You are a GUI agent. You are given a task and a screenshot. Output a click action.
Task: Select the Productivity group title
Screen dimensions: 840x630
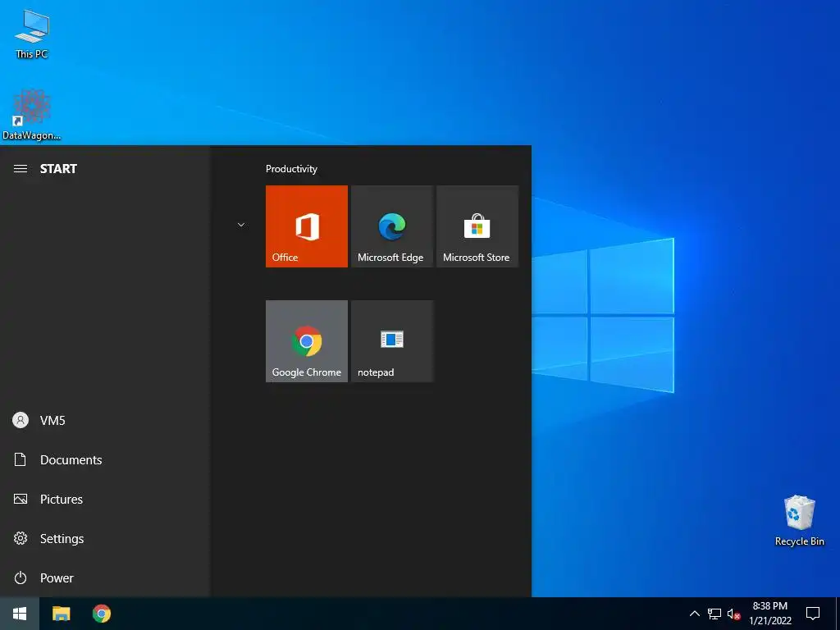[x=291, y=169]
